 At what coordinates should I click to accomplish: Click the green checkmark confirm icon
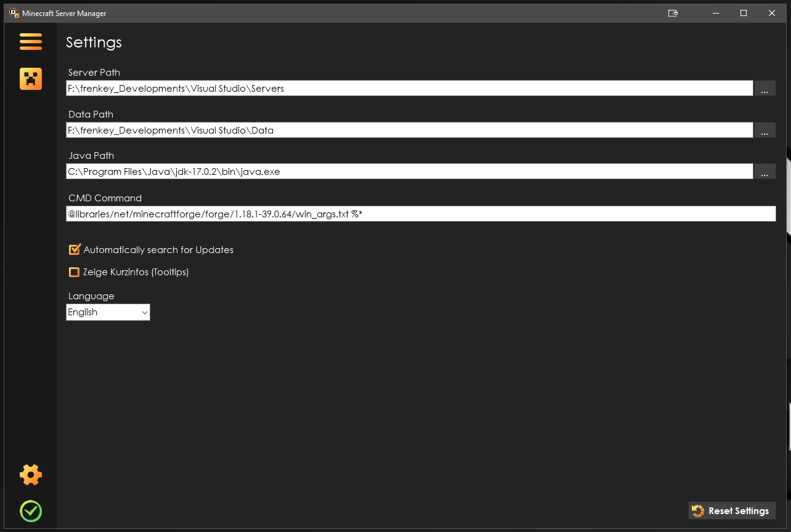31,511
